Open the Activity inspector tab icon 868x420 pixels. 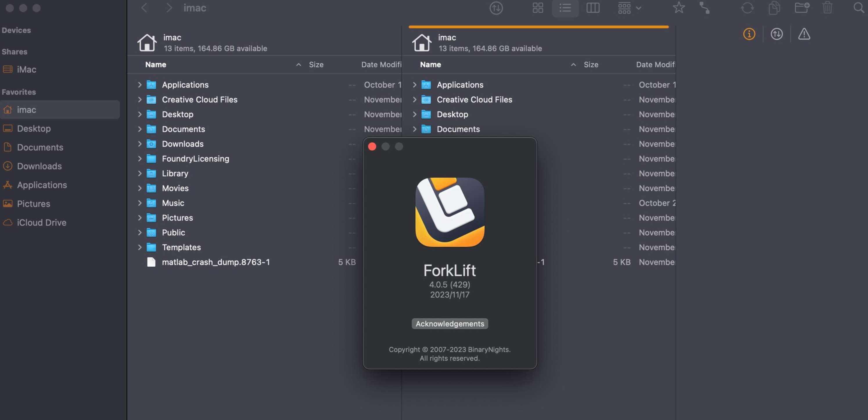776,34
